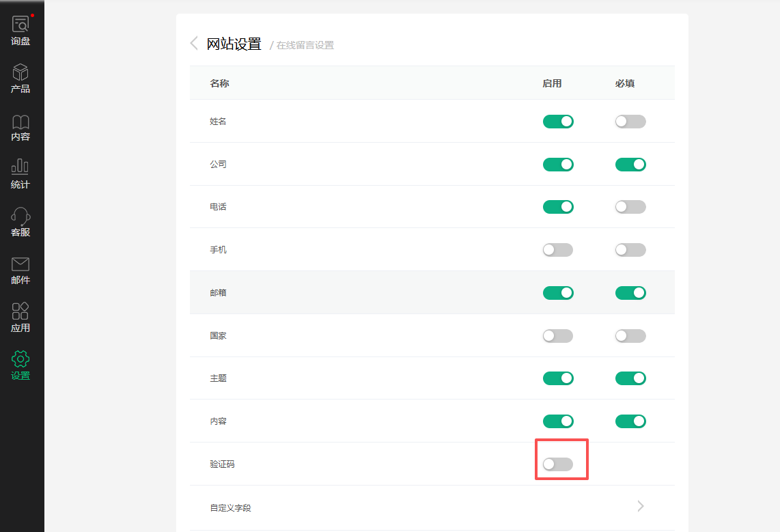The image size is (780, 532).
Task: Enable the 验证码 captcha toggle
Action: coord(558,464)
